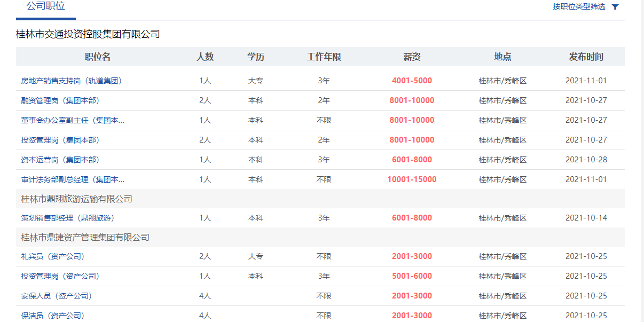Image resolution: width=644 pixels, height=322 pixels.
Task: Open 礼宾员（资产公司） job link
Action: tap(53, 256)
